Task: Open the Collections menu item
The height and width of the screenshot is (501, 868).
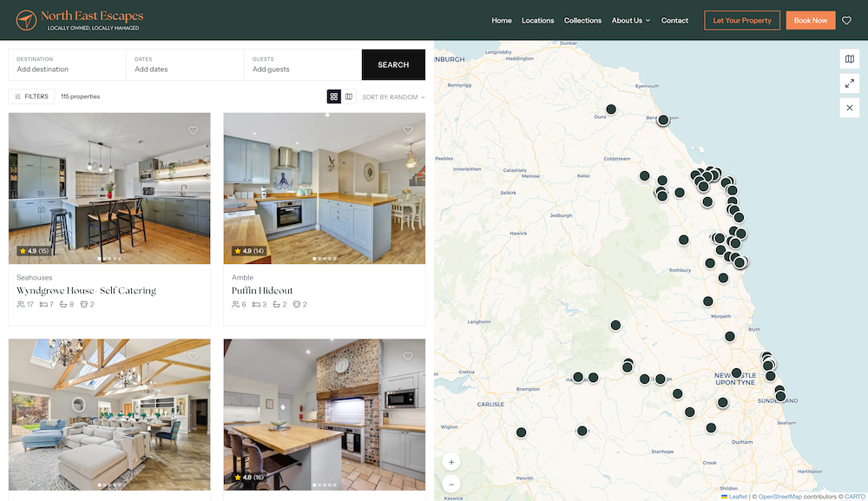Action: pyautogui.click(x=582, y=21)
